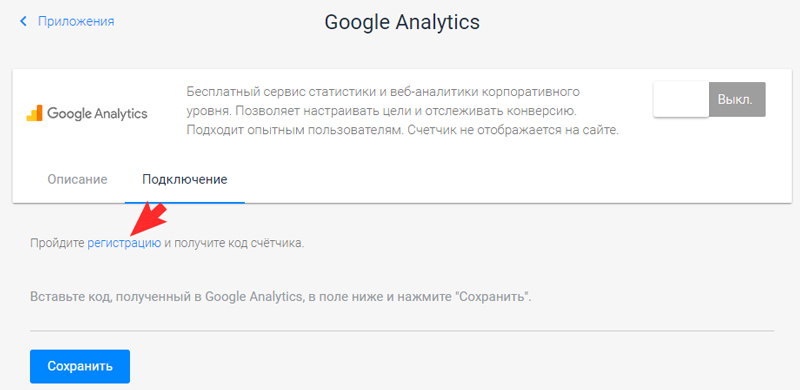Screen dimensions: 800x390
Task: Click the quoted "Сохранить" word in instructions
Action: (490, 297)
